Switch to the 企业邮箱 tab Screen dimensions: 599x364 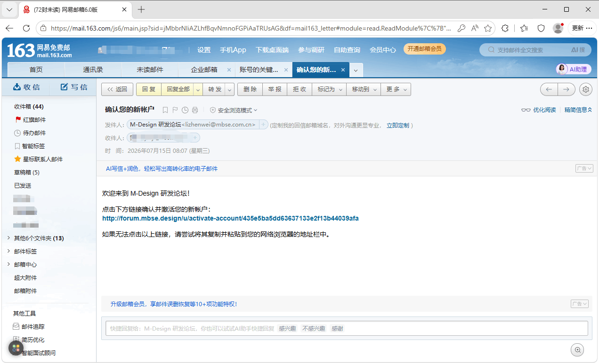[204, 70]
